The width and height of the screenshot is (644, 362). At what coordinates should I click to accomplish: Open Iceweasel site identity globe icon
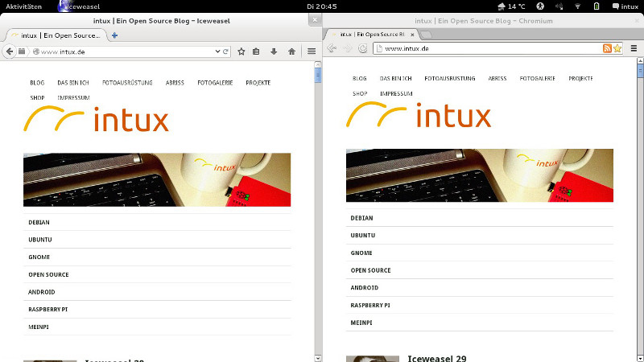click(x=35, y=51)
